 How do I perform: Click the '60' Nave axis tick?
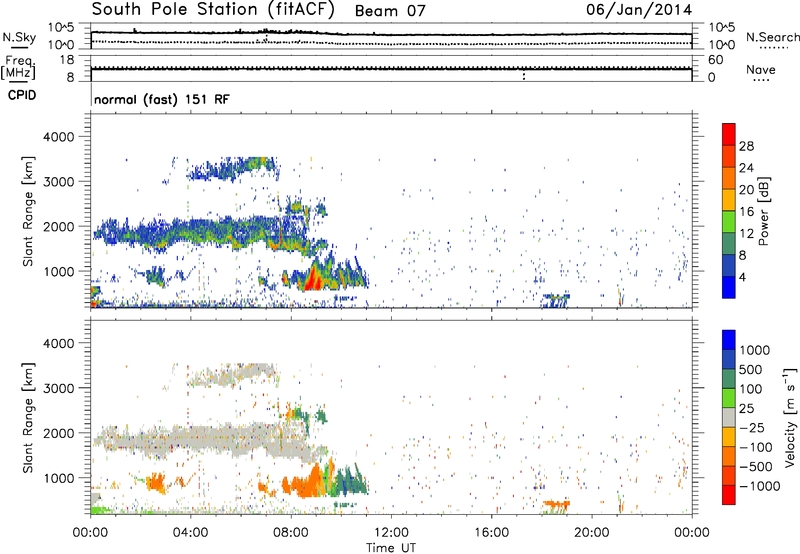point(715,60)
